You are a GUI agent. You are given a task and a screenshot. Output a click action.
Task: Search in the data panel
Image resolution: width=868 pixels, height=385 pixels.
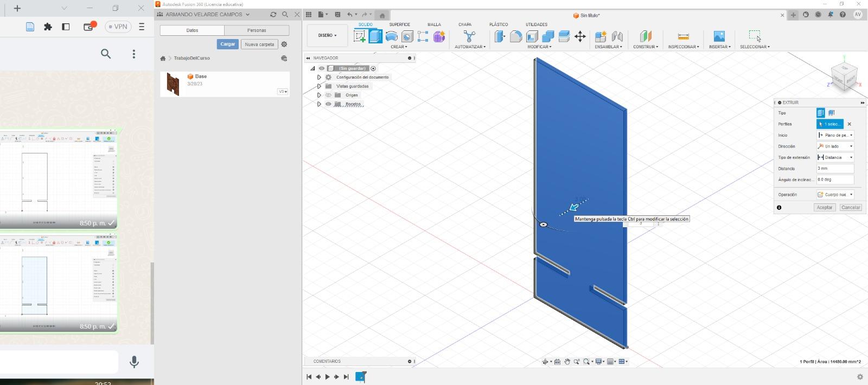point(285,15)
